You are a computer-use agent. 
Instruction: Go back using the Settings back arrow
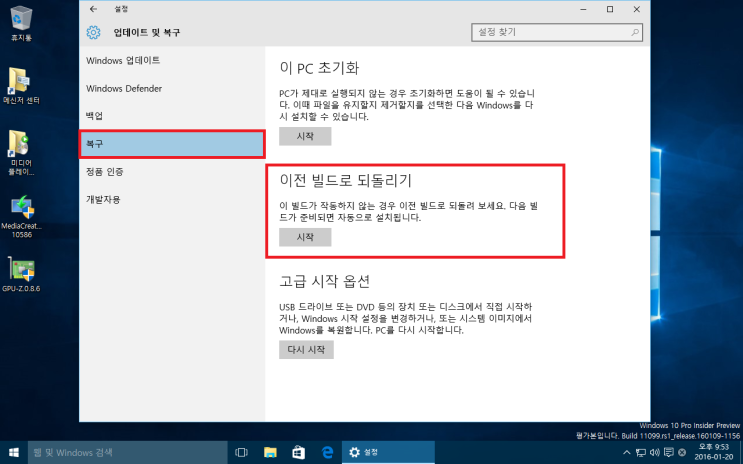click(93, 9)
